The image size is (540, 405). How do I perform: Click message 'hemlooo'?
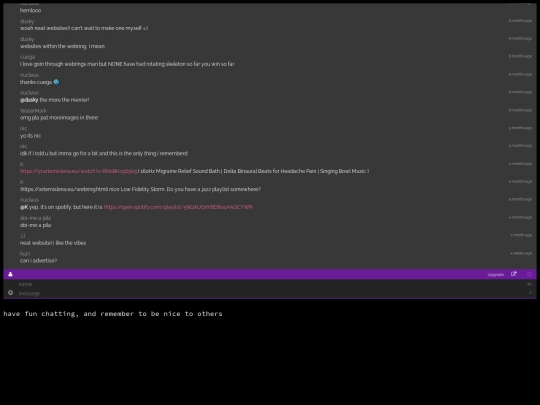[30, 10]
